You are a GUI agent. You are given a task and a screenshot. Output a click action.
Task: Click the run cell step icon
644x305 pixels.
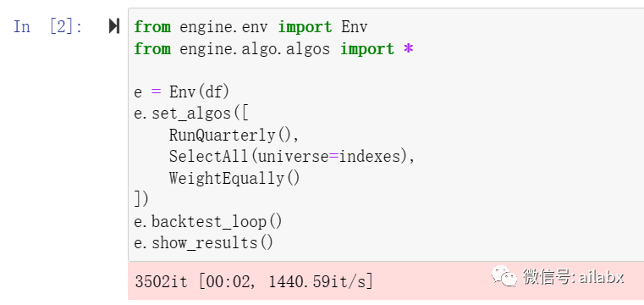click(x=114, y=26)
